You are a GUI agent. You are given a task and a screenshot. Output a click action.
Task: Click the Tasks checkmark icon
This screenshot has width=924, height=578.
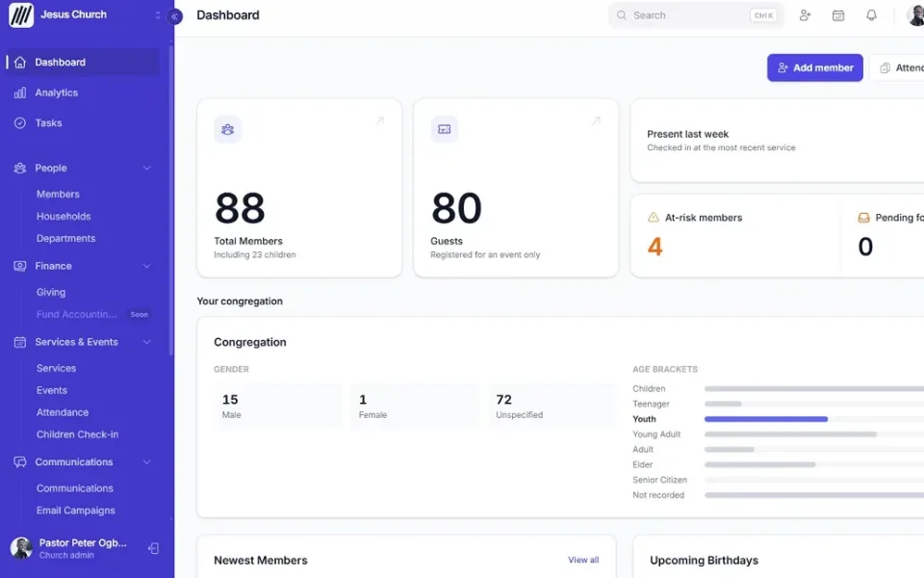20,122
